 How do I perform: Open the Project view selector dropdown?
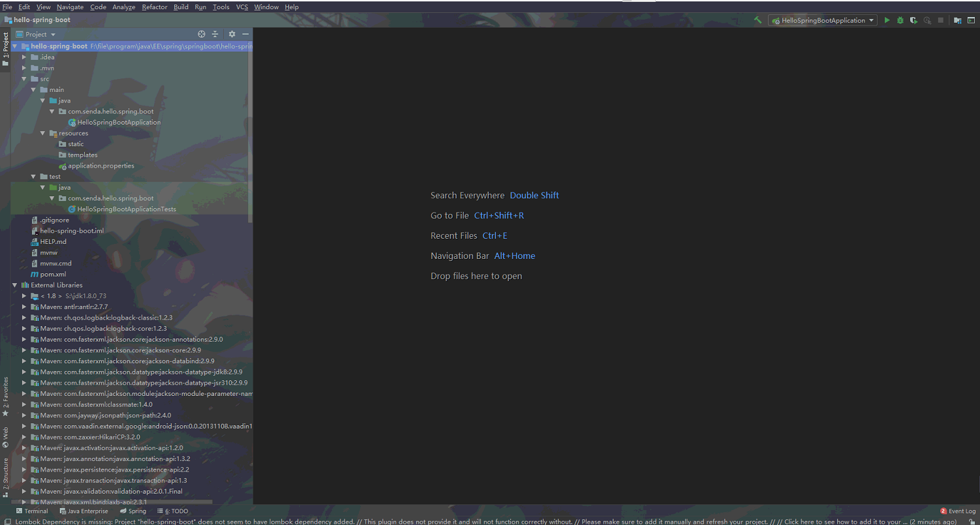click(36, 34)
